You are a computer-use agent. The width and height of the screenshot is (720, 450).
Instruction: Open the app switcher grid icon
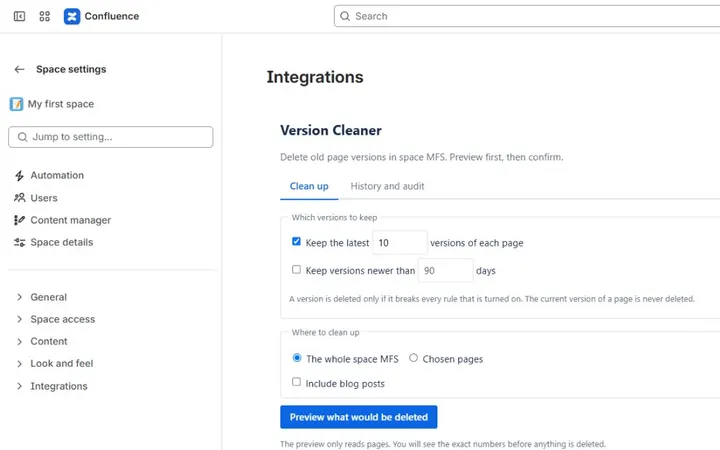pos(45,17)
